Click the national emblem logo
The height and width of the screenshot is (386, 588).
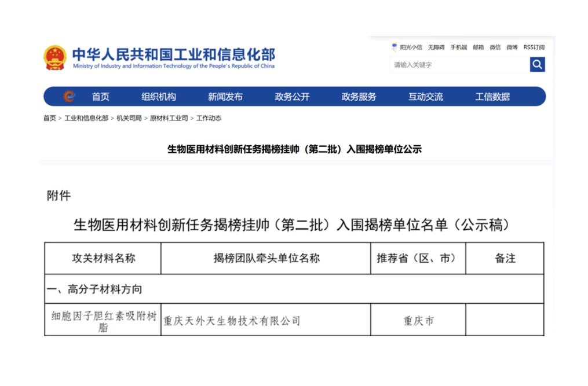(55, 57)
